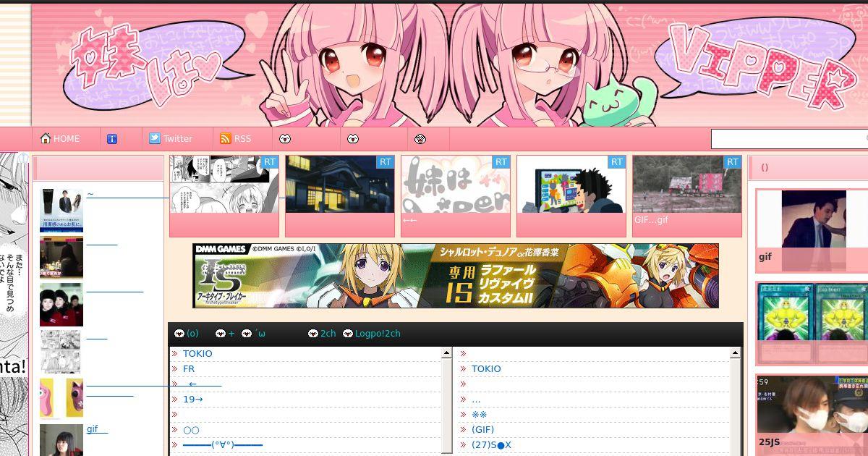The width and height of the screenshot is (868, 456).
Task: Open the … entry in right list
Action: click(x=476, y=400)
